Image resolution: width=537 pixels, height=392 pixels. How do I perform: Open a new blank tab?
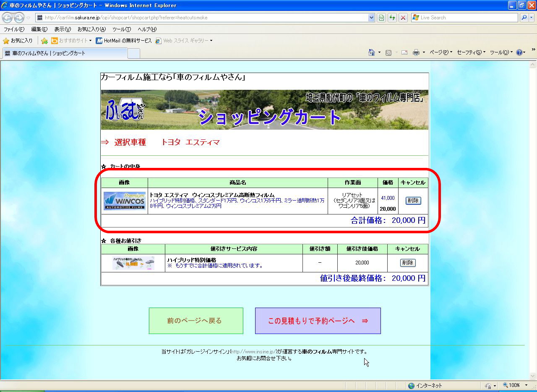coord(134,53)
